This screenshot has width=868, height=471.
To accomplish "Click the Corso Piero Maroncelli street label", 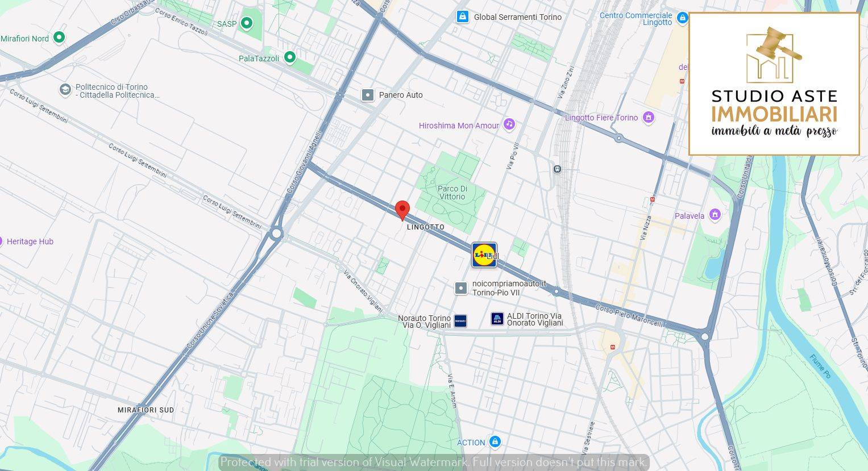I will (x=630, y=316).
